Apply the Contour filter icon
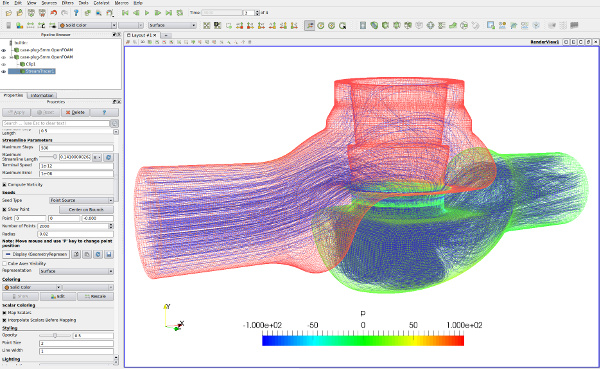The image size is (600, 369). [374, 25]
